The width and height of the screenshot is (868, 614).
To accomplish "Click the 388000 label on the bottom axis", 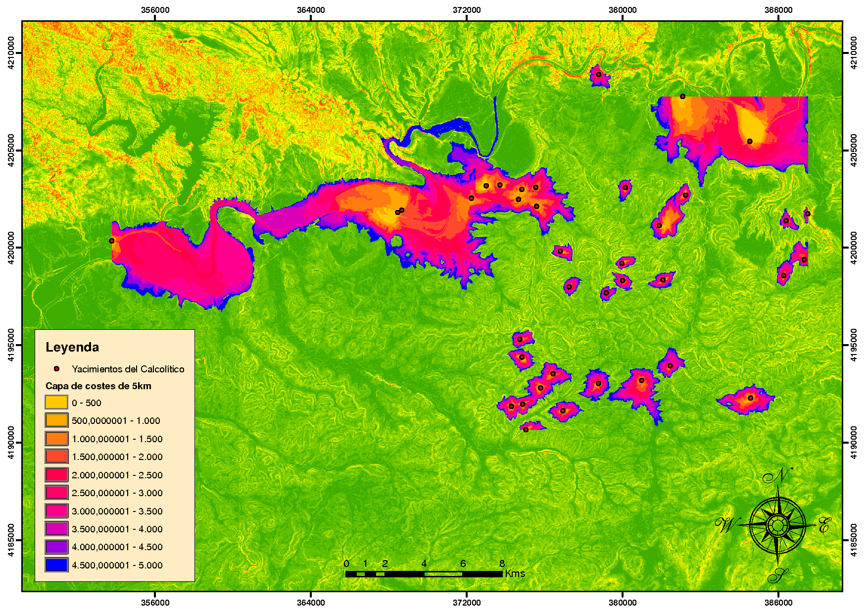I will pos(778,603).
